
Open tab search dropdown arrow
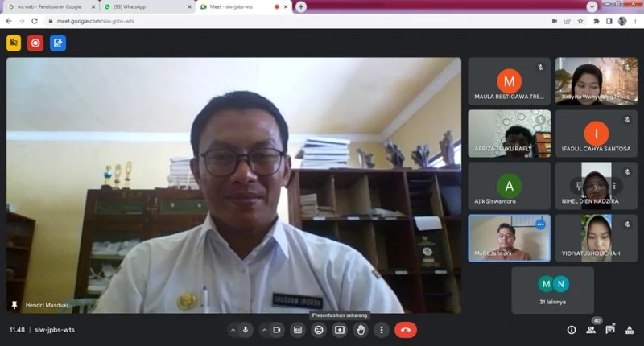(x=592, y=6)
